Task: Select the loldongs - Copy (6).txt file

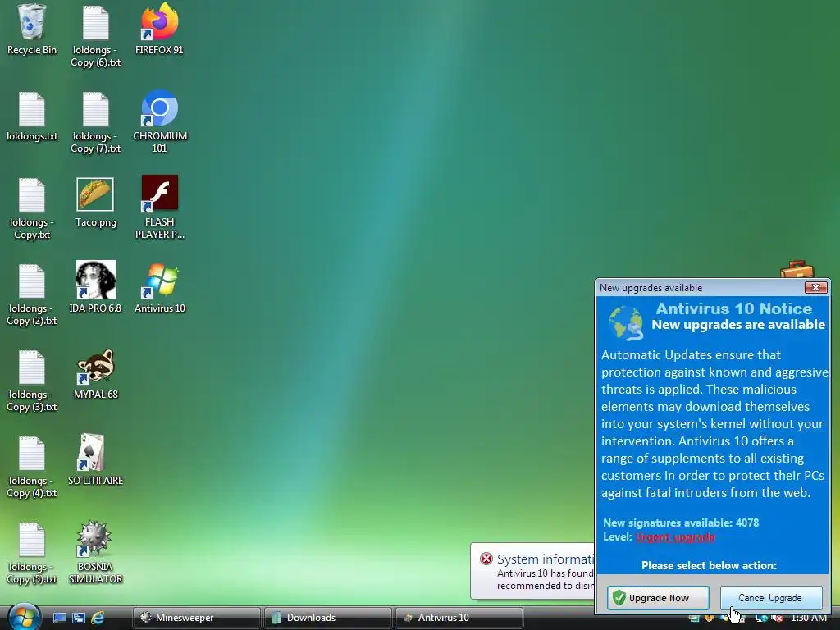Action: [x=96, y=35]
